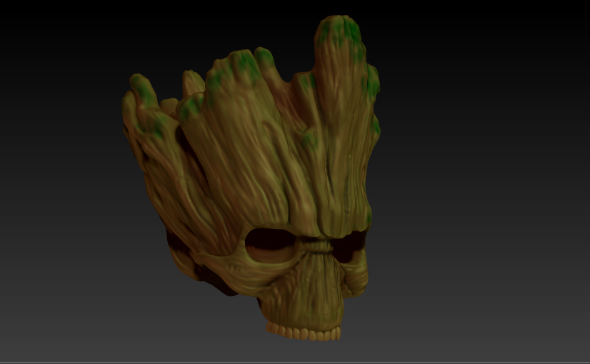This screenshot has width=590, height=364.
Task: Click the bottom border line of the viewport
Action: coord(295,362)
